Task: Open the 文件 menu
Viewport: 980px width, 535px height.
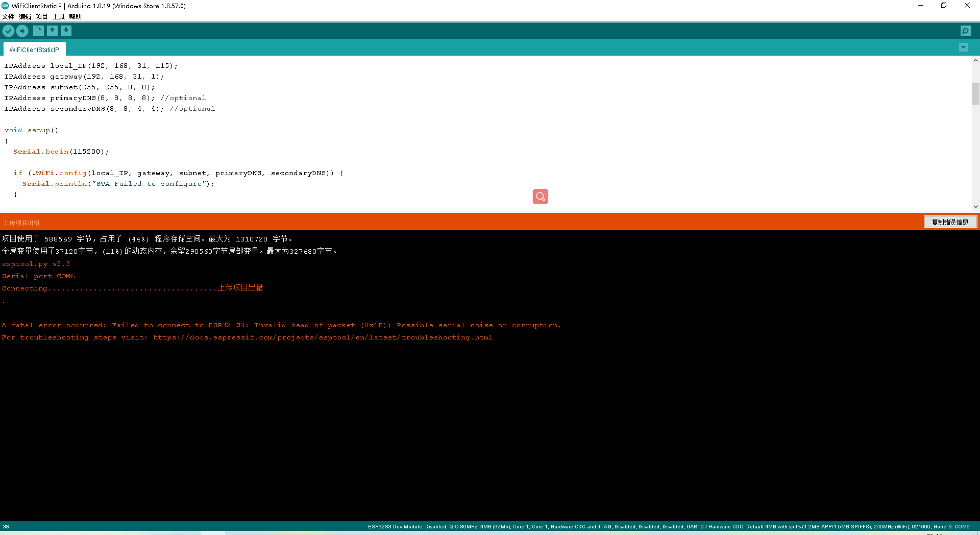Action: tap(8, 16)
